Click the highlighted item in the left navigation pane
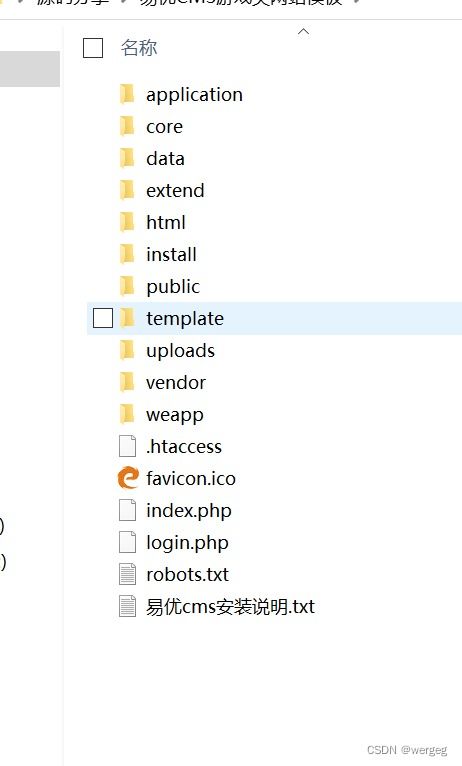Viewport: 462px width, 766px height. (x=30, y=69)
